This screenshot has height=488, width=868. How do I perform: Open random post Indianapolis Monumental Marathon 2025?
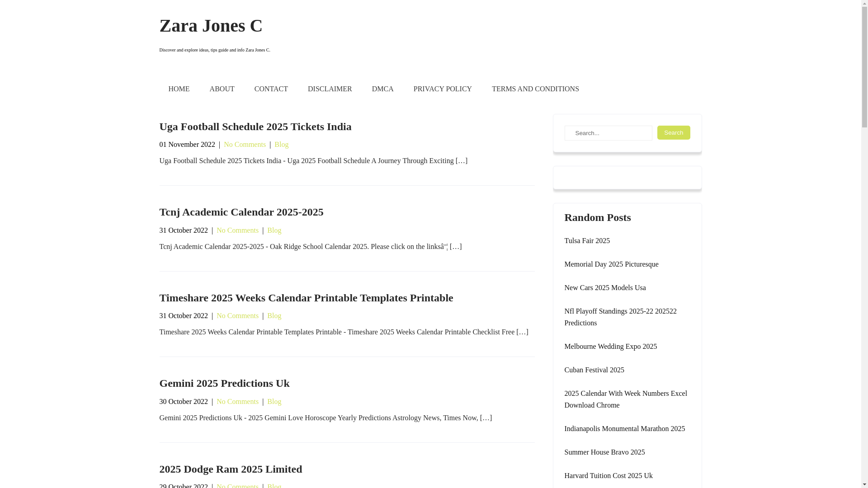click(624, 429)
